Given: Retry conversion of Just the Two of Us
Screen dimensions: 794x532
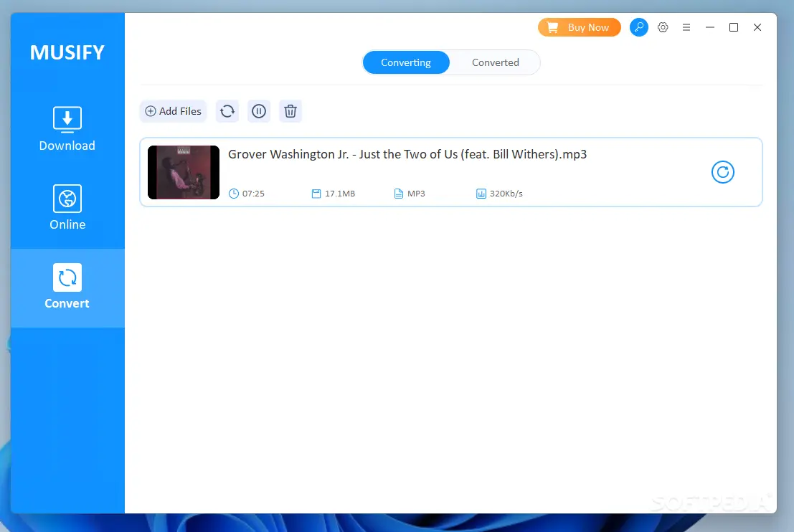Looking at the screenshot, I should click(x=722, y=172).
